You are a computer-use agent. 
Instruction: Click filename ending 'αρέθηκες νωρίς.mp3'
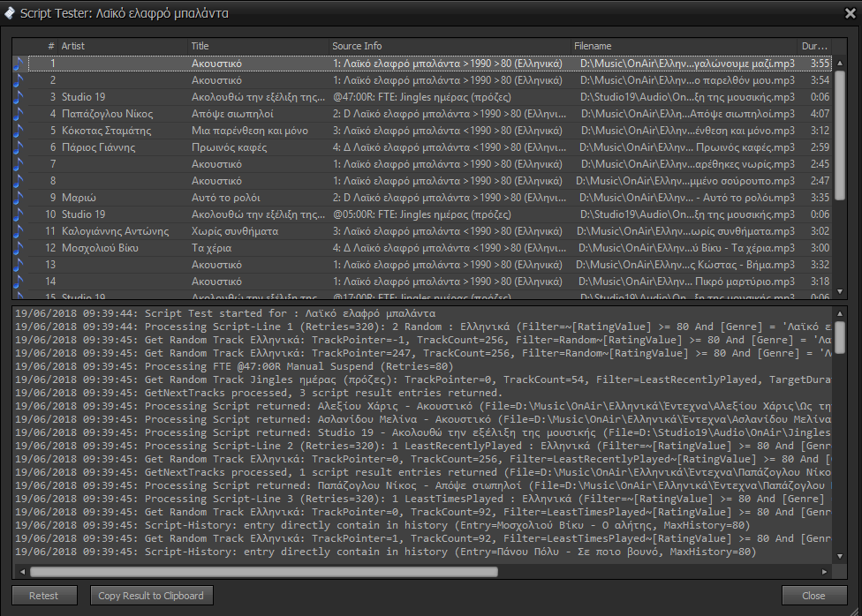688,164
